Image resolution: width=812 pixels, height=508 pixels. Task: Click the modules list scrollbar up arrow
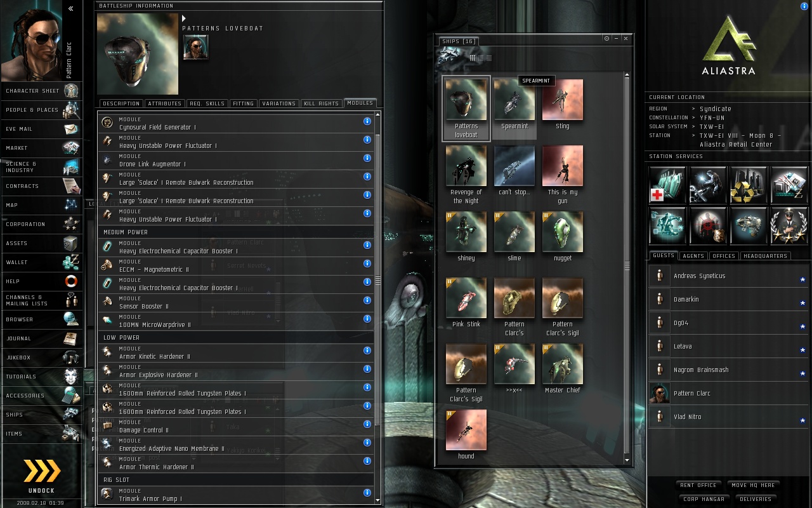tap(378, 115)
